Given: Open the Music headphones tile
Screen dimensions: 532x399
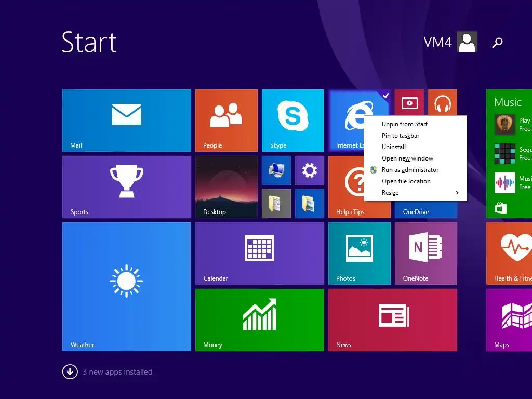Looking at the screenshot, I should [443, 102].
